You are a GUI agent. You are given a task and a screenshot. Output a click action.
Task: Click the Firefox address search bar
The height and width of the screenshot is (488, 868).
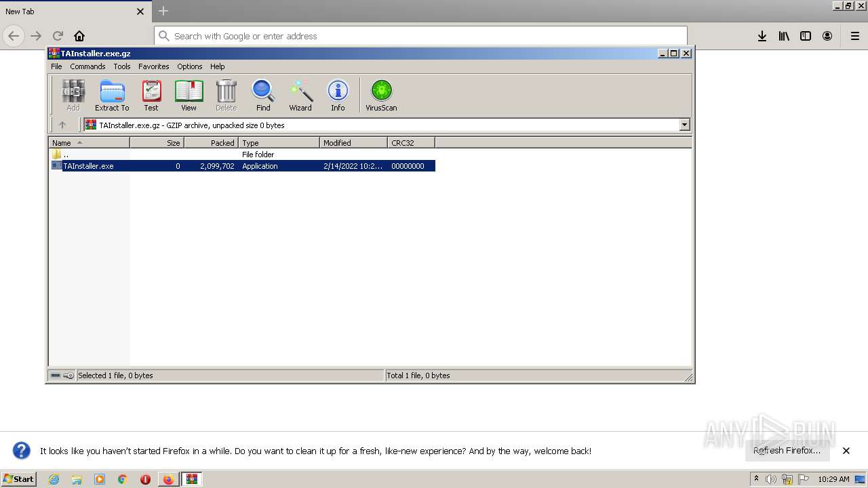420,36
